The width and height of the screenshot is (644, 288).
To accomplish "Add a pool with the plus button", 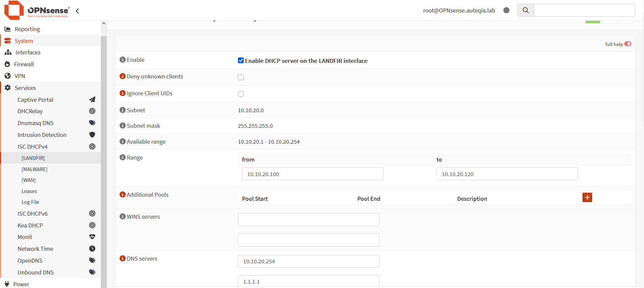I will 587,197.
